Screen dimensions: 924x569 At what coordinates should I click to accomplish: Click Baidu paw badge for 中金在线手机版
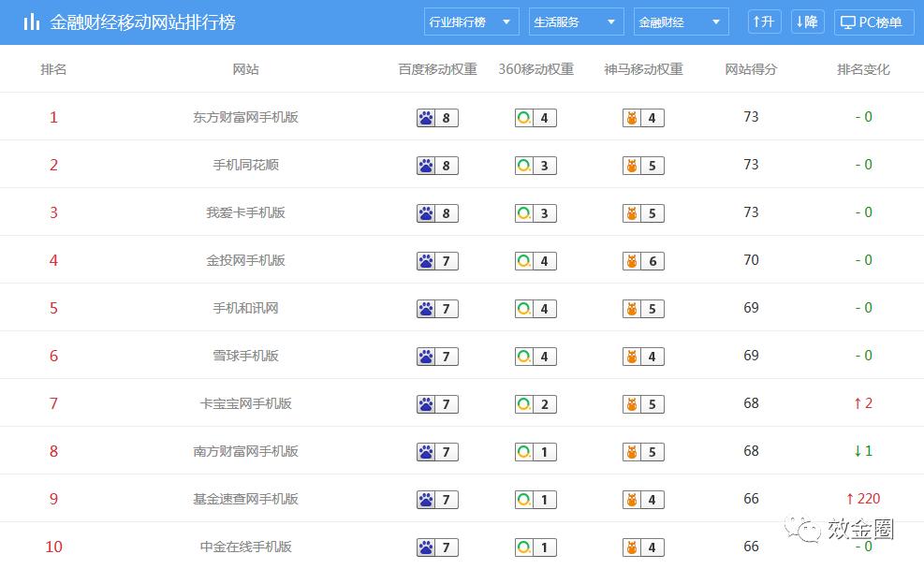437,547
